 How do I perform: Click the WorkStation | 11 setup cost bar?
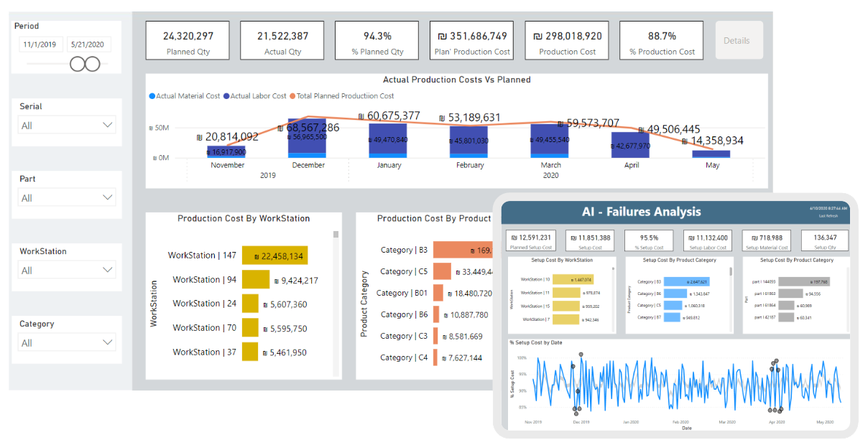click(x=566, y=293)
